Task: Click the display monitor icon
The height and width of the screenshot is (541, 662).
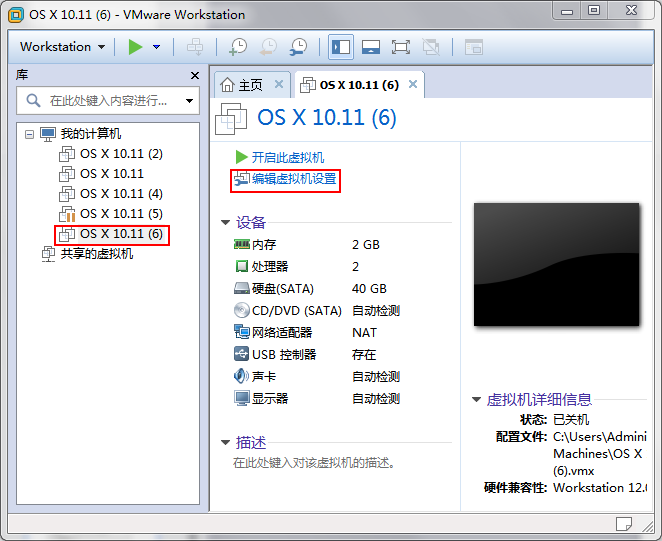Action: 242,398
